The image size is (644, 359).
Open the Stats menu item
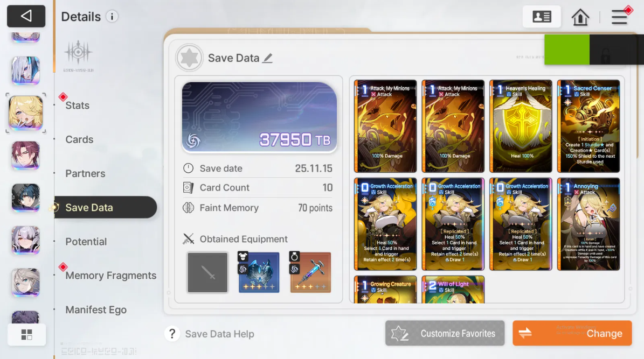(x=77, y=105)
